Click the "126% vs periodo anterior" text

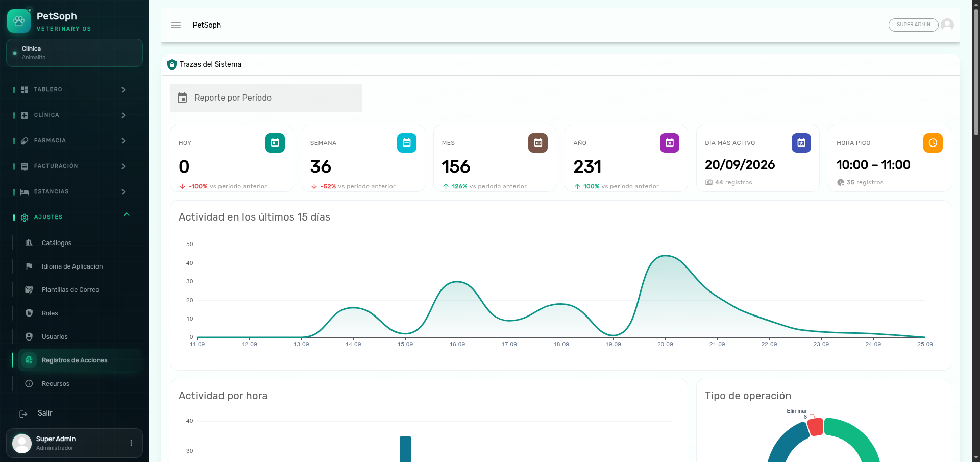(x=489, y=186)
